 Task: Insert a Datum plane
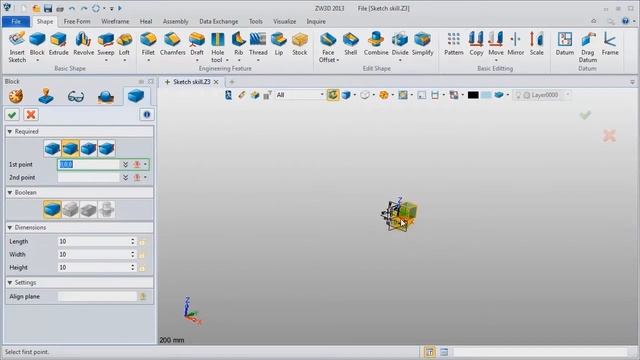point(565,43)
